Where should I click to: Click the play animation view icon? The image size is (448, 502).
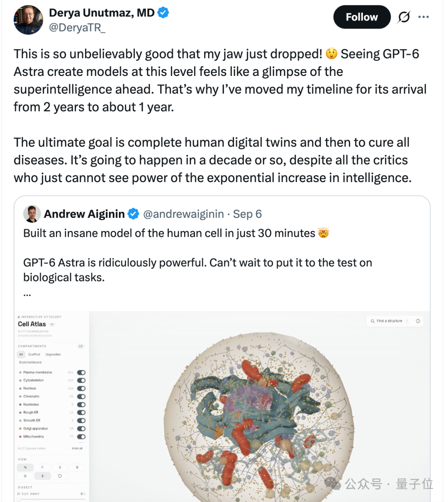[x=25, y=476]
